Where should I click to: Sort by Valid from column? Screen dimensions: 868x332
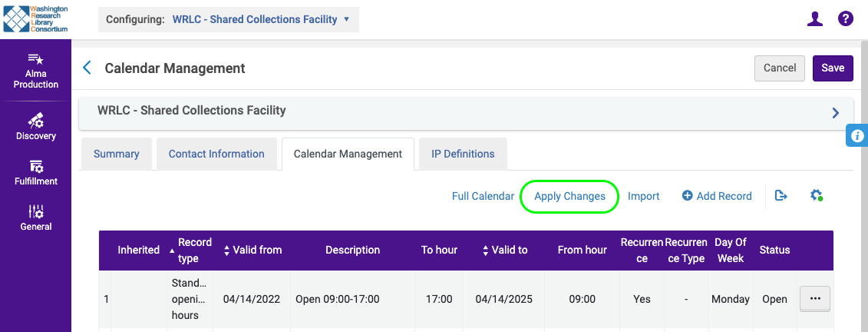pyautogui.click(x=252, y=250)
